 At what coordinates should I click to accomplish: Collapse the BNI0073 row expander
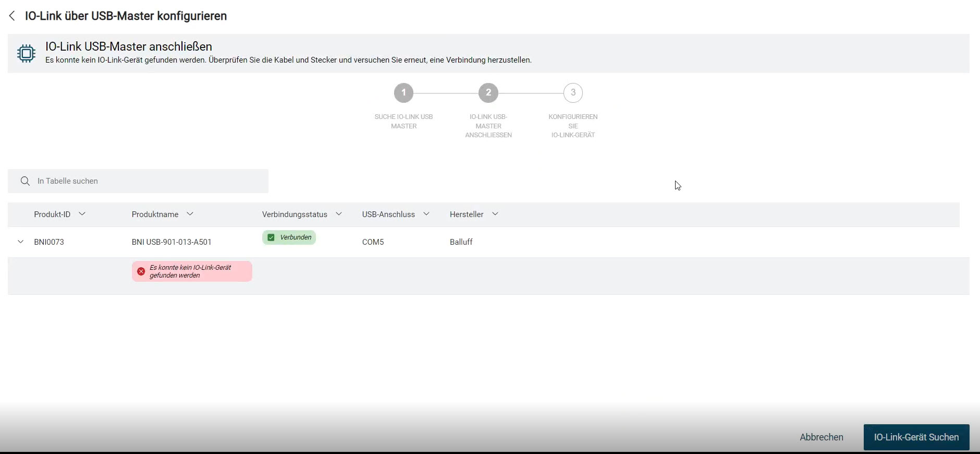point(20,242)
